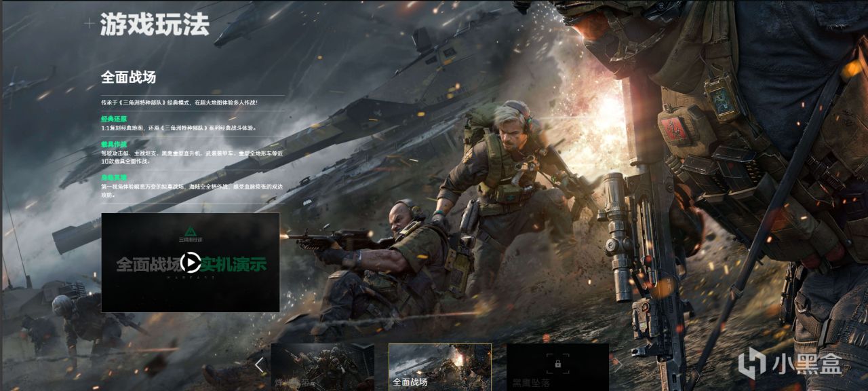This screenshot has height=391, width=868.
Task: Click the lock icon on 黑鹰坠落 card
Action: click(x=557, y=364)
